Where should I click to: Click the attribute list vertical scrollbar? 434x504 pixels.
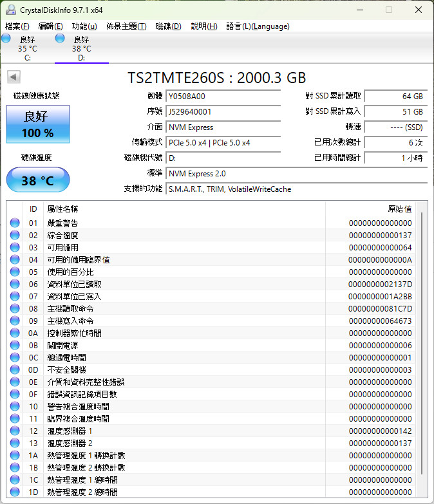(x=422, y=342)
